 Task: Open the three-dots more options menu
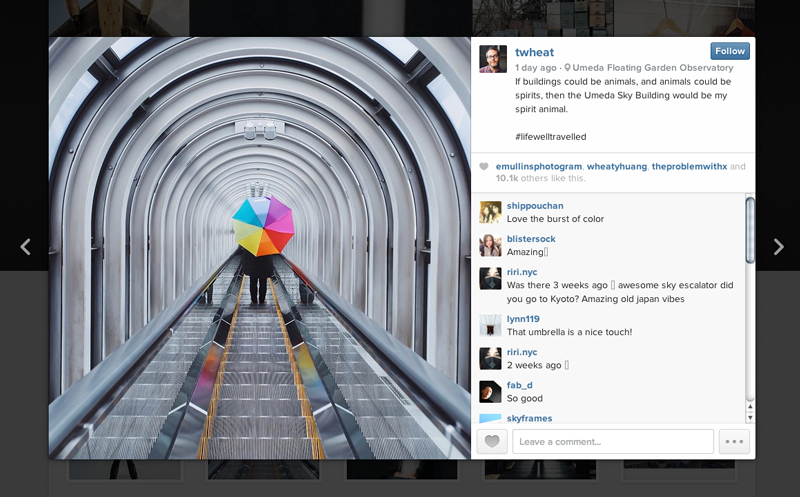coord(734,442)
